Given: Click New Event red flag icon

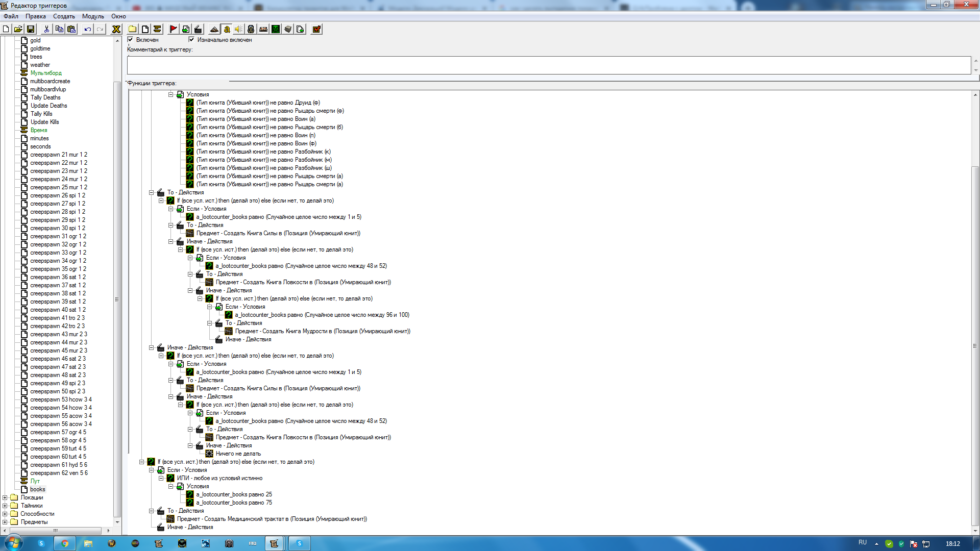Looking at the screenshot, I should (x=174, y=30).
